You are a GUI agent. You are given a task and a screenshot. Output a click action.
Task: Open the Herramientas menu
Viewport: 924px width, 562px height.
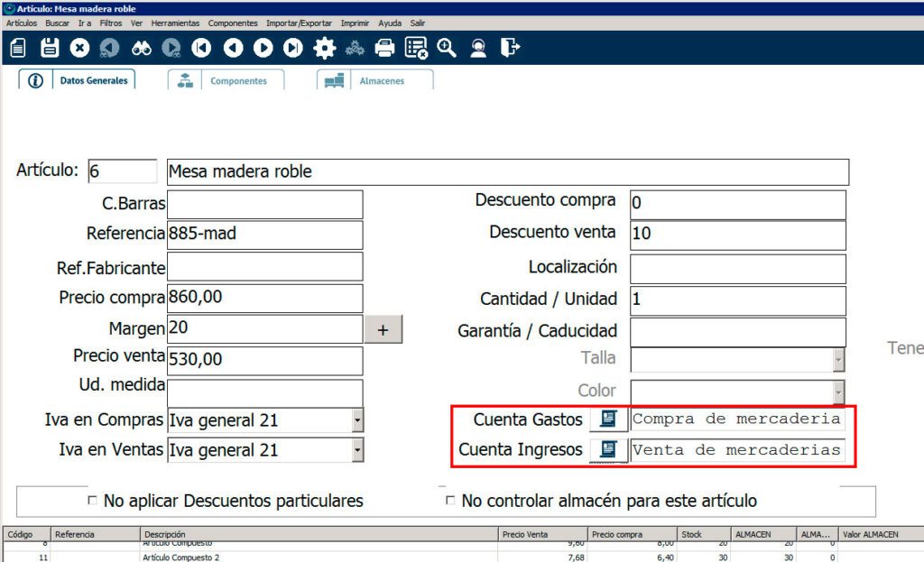pyautogui.click(x=175, y=23)
